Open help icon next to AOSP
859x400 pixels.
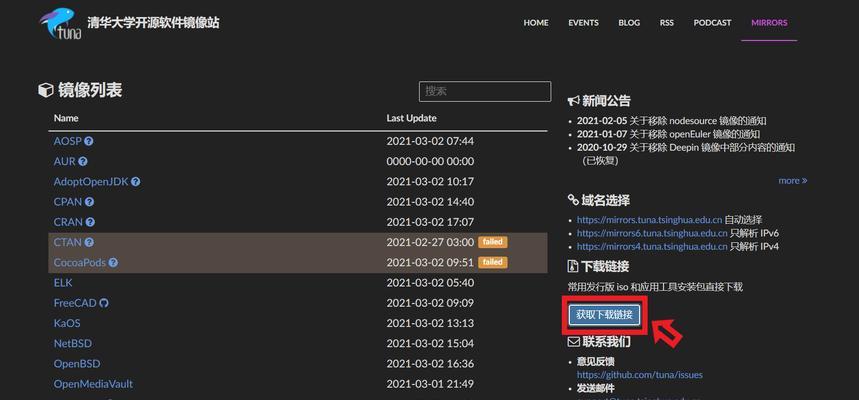[x=89, y=141]
